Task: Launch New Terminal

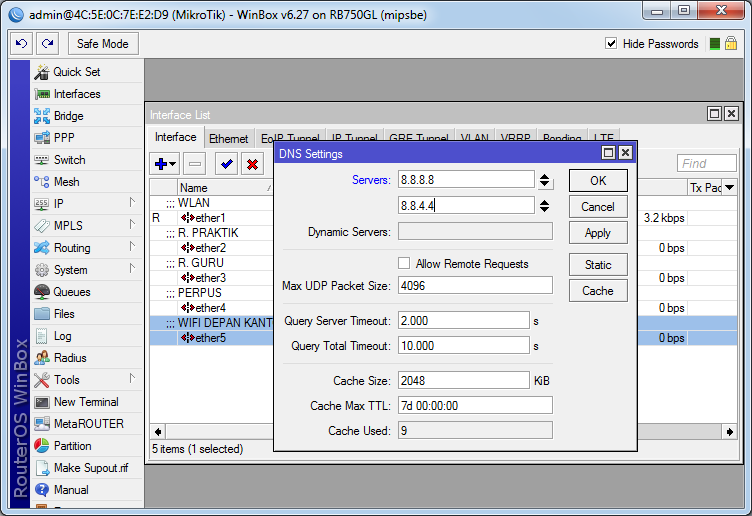Action: coord(87,402)
